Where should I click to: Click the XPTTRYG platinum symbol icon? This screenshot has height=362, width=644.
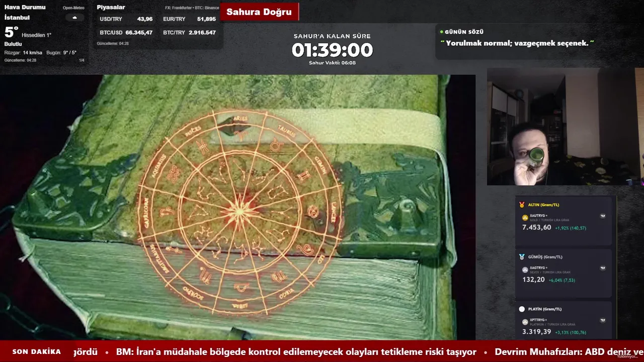[525, 322]
